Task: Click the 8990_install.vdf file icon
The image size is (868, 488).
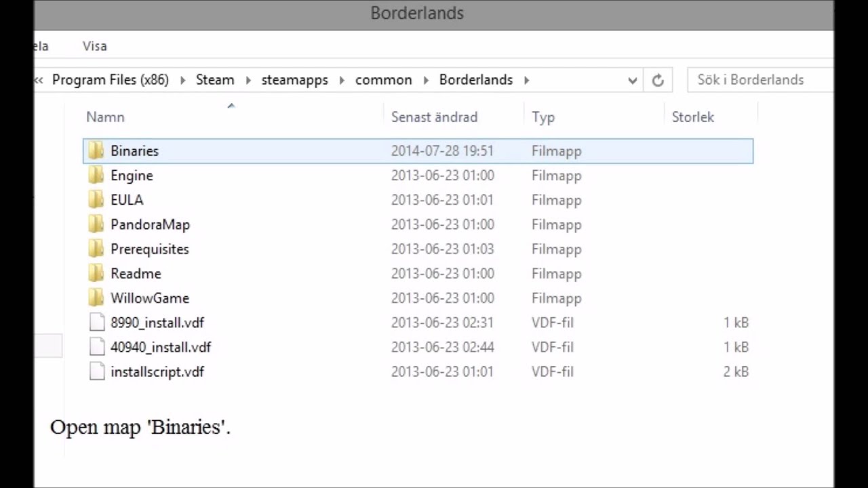Action: [x=97, y=323]
